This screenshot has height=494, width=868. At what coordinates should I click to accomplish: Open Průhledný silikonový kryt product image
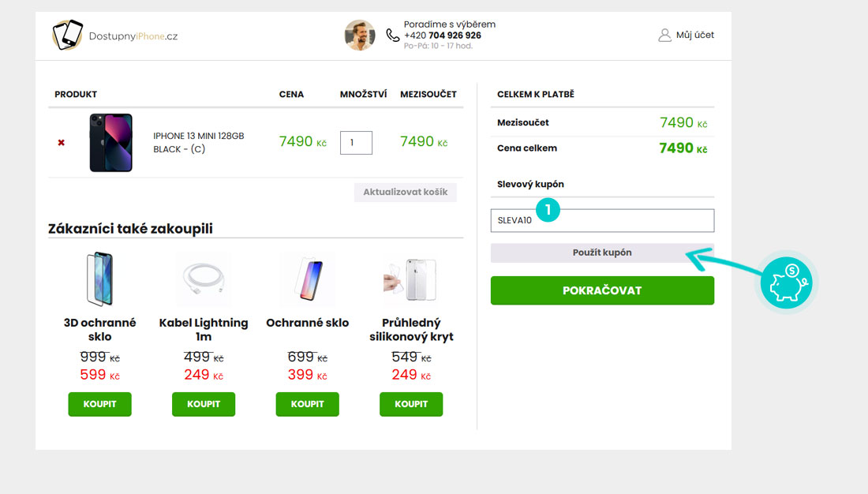tap(411, 279)
